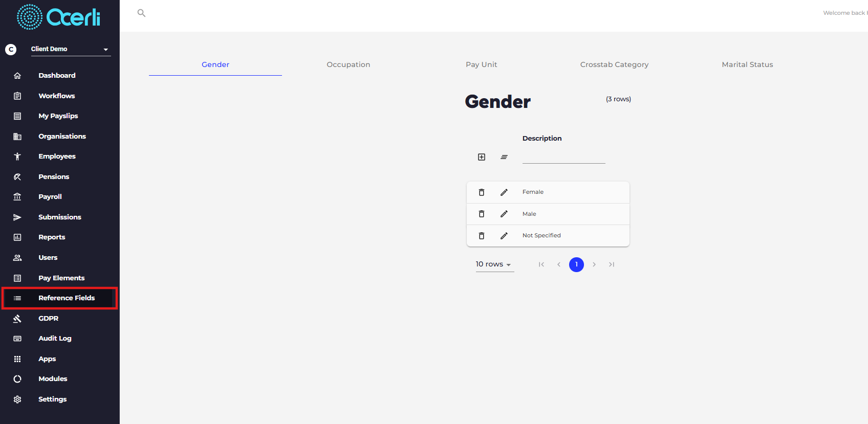Switch to the Crosstab Category tab

click(614, 64)
